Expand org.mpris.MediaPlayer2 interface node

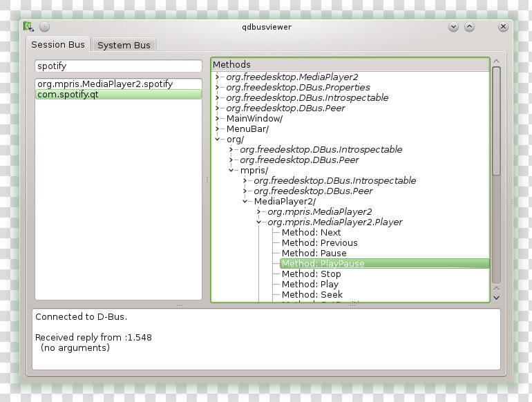pos(258,211)
